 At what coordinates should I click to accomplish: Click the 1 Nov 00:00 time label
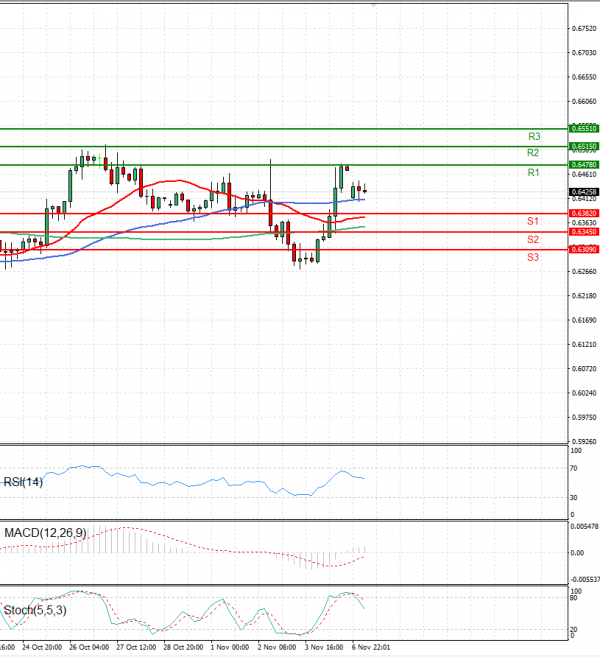pyautogui.click(x=230, y=647)
